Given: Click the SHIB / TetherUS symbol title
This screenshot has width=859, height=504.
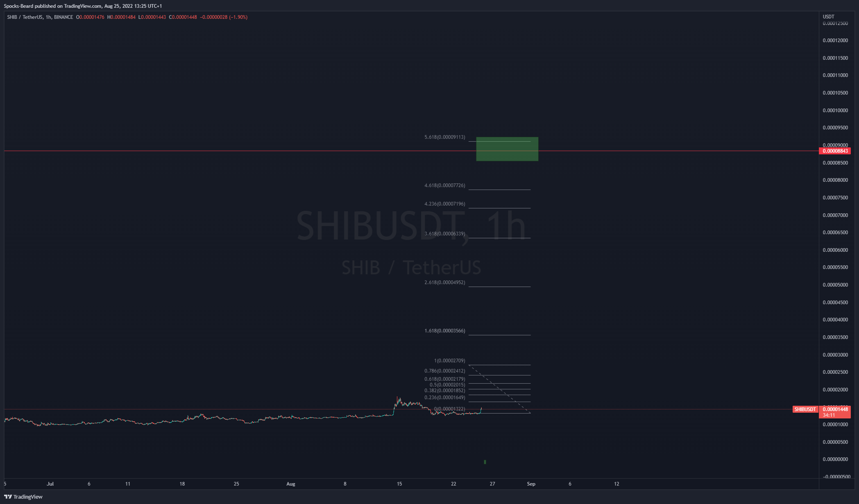Looking at the screenshot, I should point(25,17).
